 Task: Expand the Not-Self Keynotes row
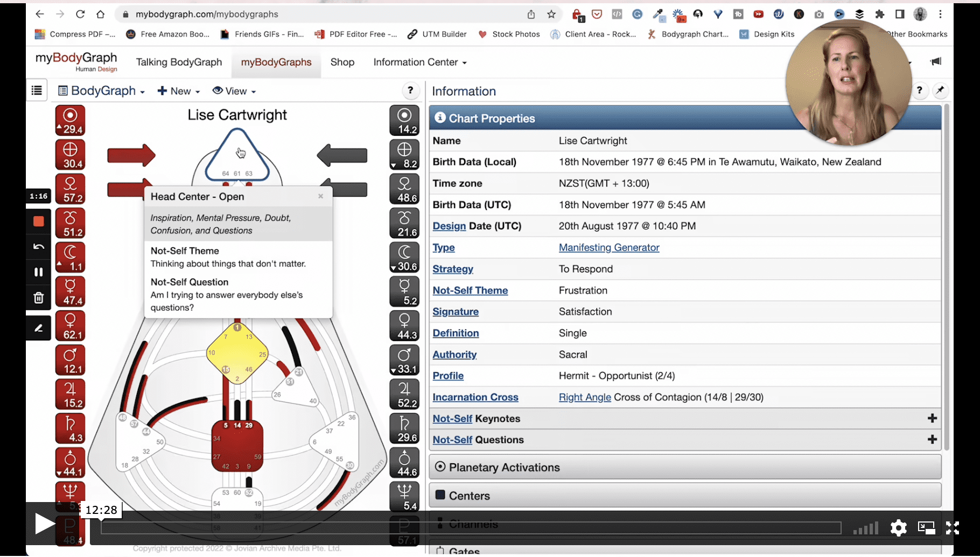(932, 419)
